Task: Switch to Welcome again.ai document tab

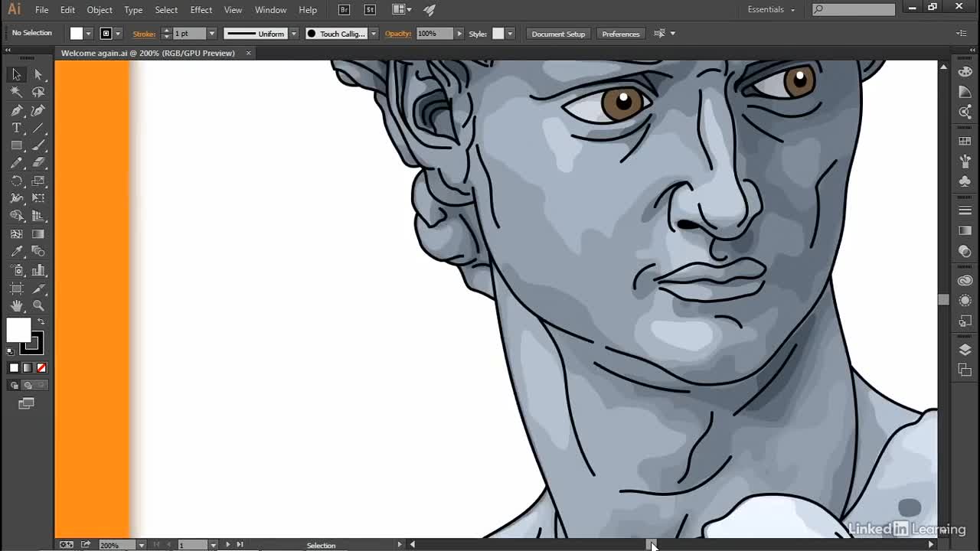Action: tap(148, 53)
